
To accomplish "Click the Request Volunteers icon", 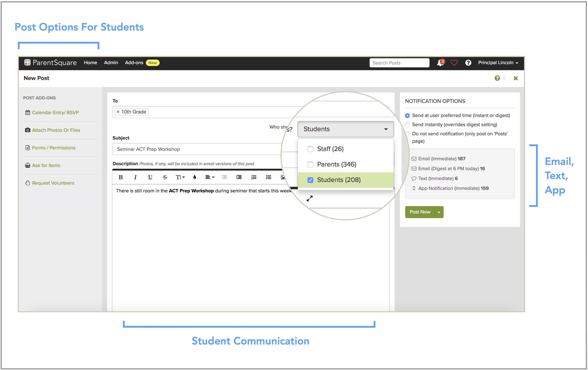I will (x=27, y=183).
